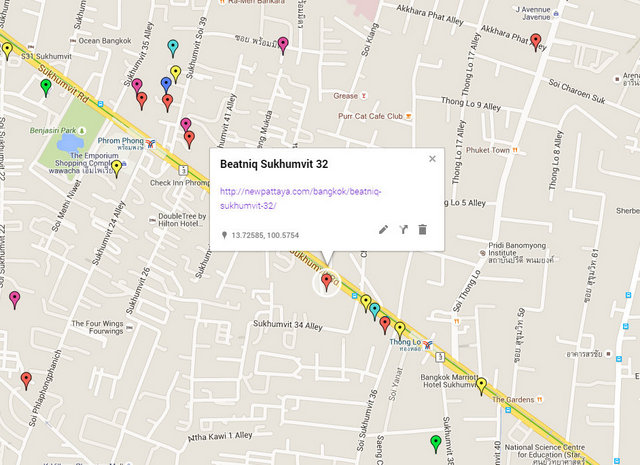Click Bangkok Marriott Hotel Sukhumvit label
The image size is (640, 465).
click(449, 381)
